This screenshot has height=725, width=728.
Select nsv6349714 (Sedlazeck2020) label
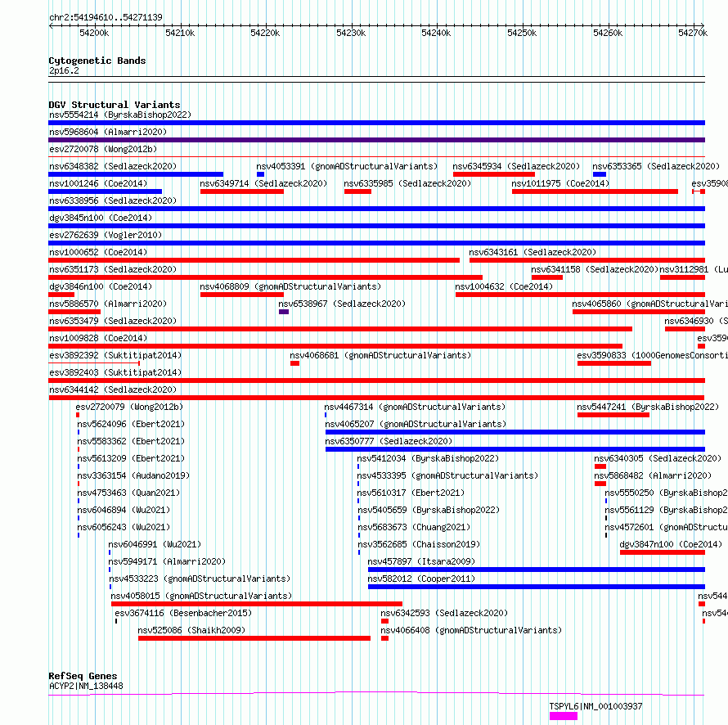pyautogui.click(x=263, y=183)
